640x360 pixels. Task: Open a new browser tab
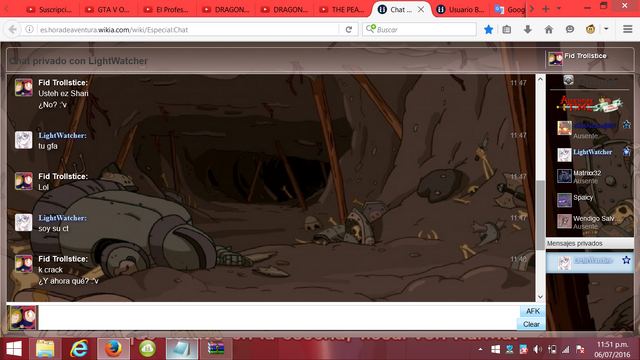[x=546, y=9]
